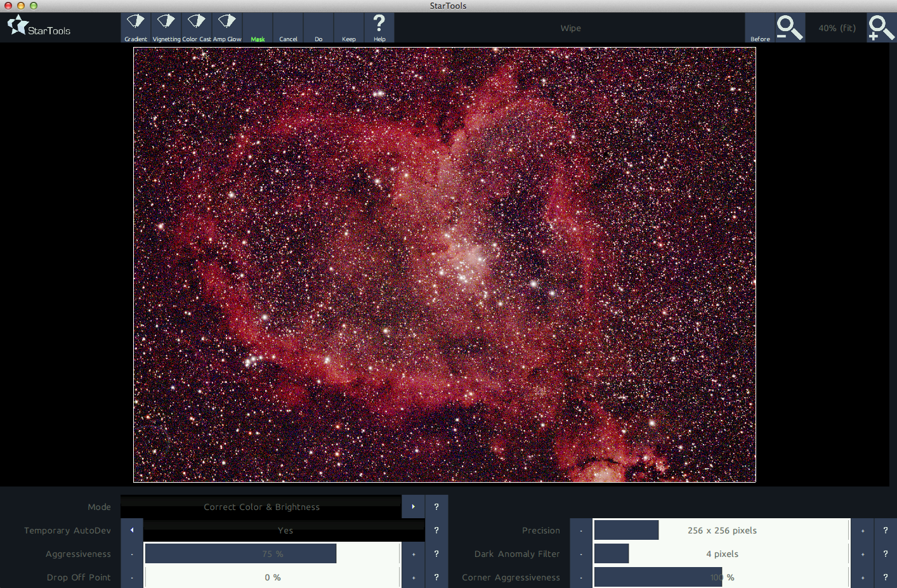The height and width of the screenshot is (588, 897).
Task: Click the Aggressiveness slider bar
Action: pyautogui.click(x=240, y=553)
